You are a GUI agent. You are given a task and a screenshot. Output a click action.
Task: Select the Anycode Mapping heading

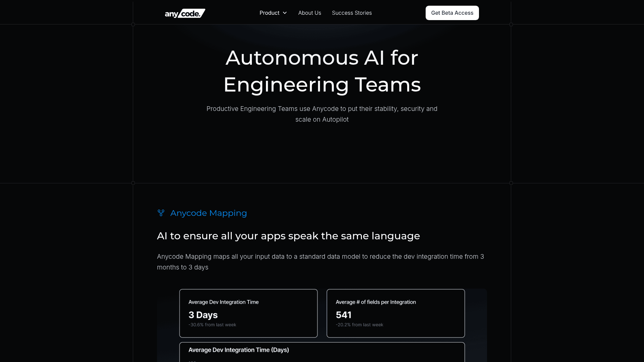[x=209, y=213]
